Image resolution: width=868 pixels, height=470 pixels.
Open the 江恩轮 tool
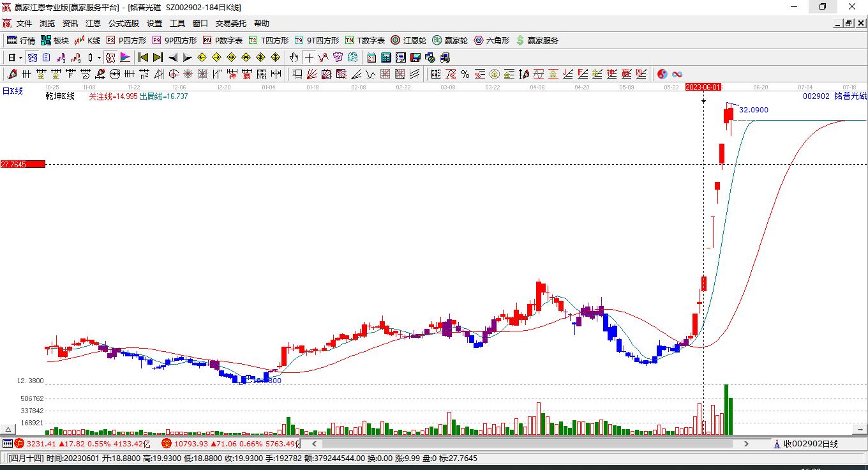click(408, 40)
